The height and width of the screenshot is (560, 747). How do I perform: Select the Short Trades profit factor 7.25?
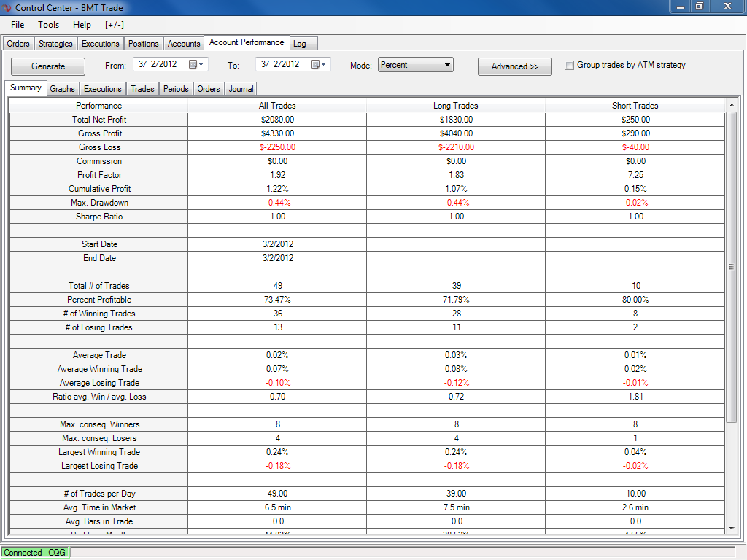coord(635,175)
